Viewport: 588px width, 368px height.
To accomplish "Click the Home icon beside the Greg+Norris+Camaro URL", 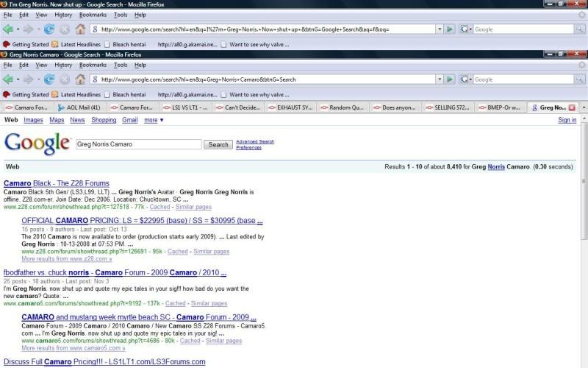I will [x=80, y=79].
